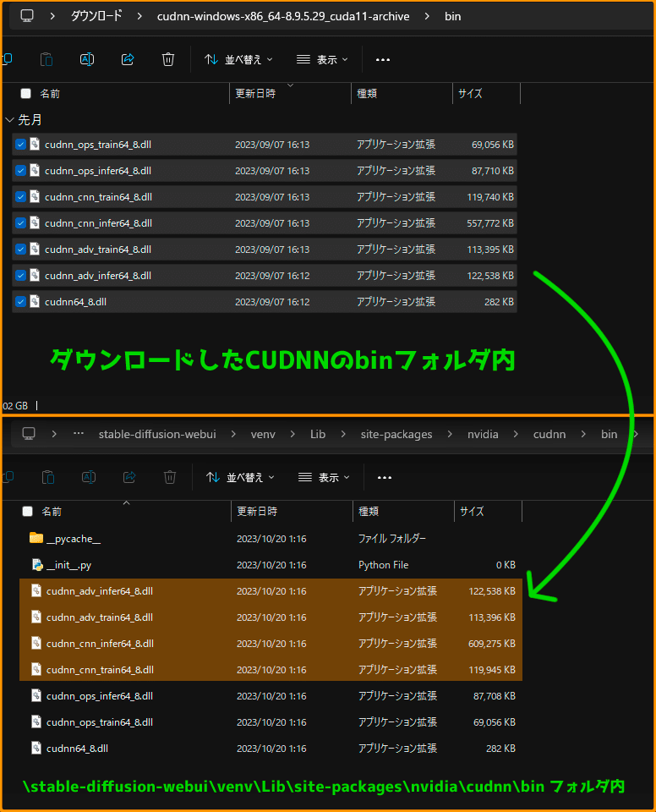Open the 表示 view dropdown in the lower window
The width and height of the screenshot is (656, 812).
(x=324, y=477)
